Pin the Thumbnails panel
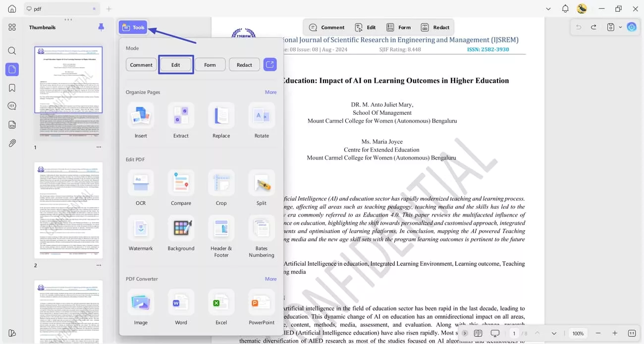Viewport: 644px width, 344px height. 101,27
